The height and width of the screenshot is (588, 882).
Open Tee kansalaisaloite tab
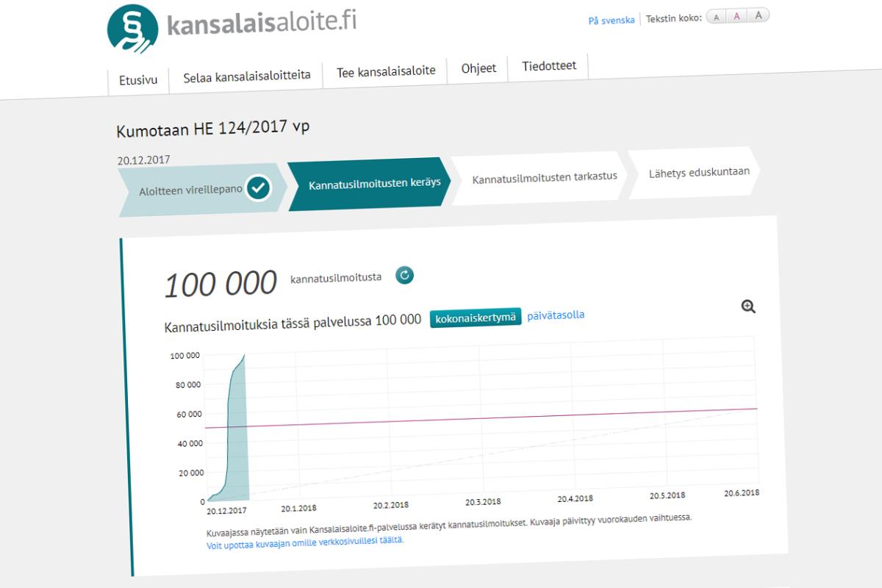[x=386, y=71]
